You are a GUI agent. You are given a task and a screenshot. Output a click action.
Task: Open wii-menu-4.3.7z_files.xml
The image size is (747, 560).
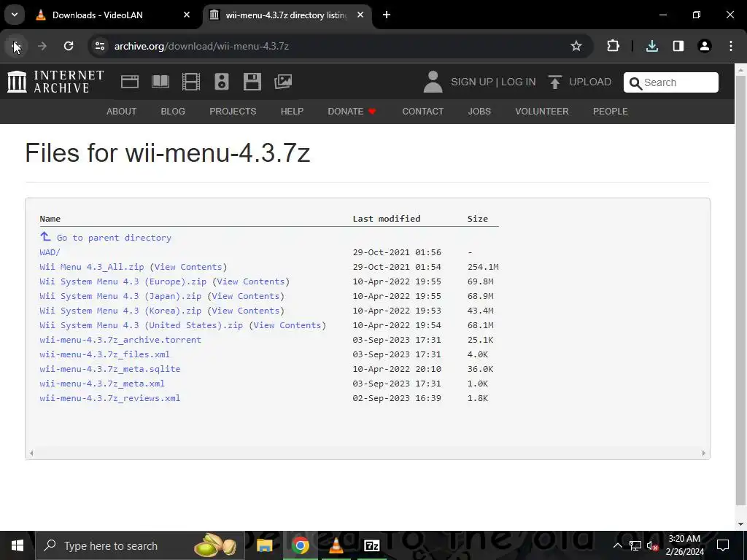click(x=104, y=354)
